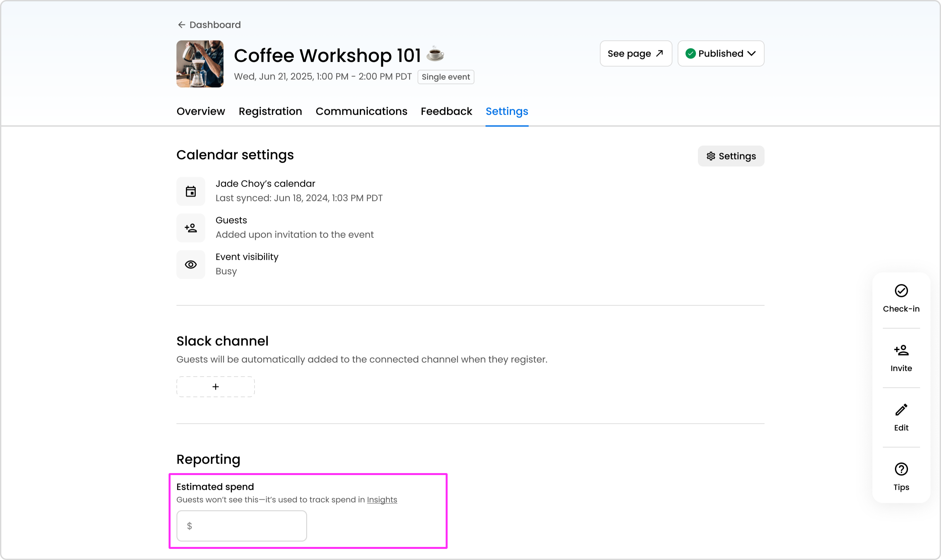Screen dimensions: 941x560
Task: Expand the Published status dropdown
Action: 721,54
